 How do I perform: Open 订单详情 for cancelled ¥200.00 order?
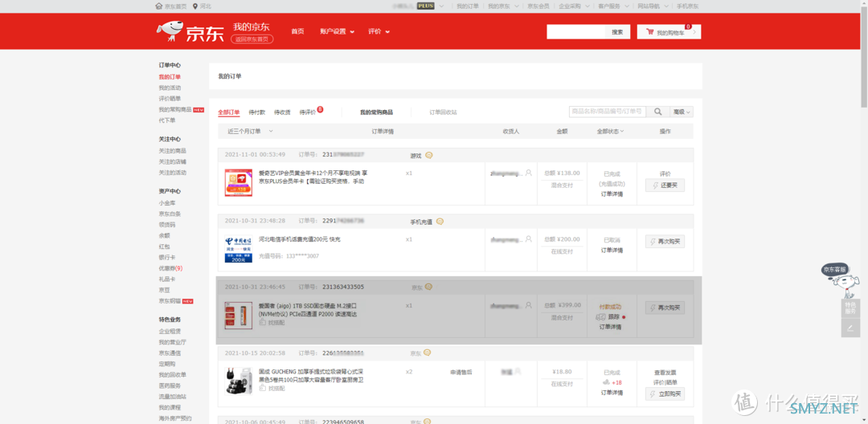point(612,251)
